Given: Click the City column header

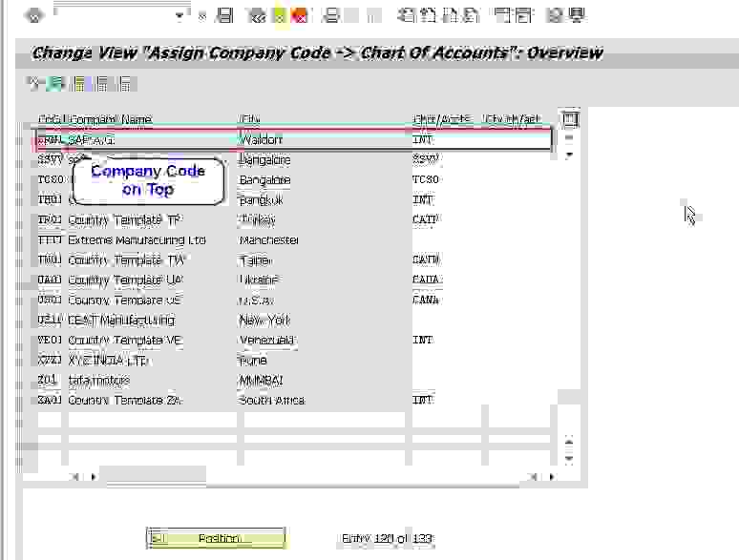Looking at the screenshot, I should [250, 120].
